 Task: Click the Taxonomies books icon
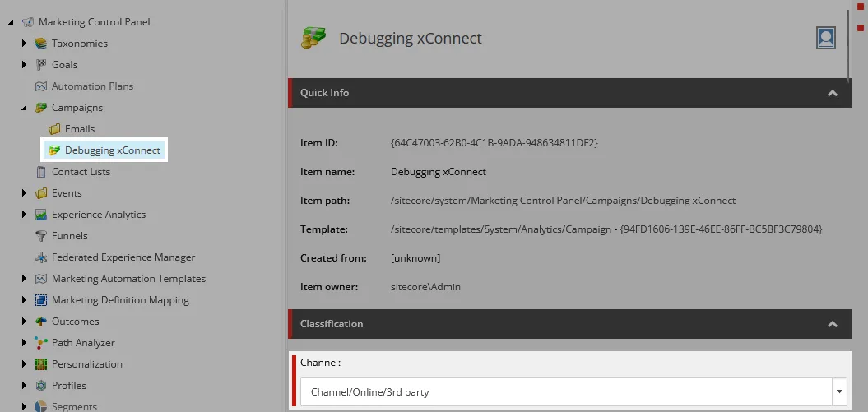click(41, 43)
